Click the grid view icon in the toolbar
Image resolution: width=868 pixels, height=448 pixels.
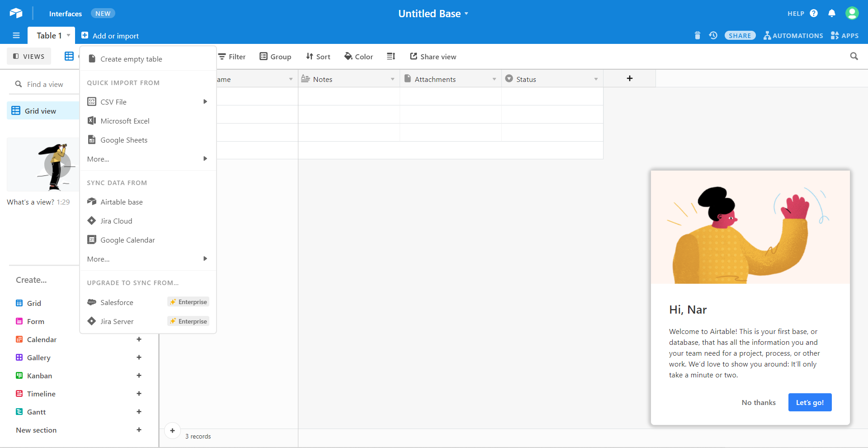[x=69, y=56]
